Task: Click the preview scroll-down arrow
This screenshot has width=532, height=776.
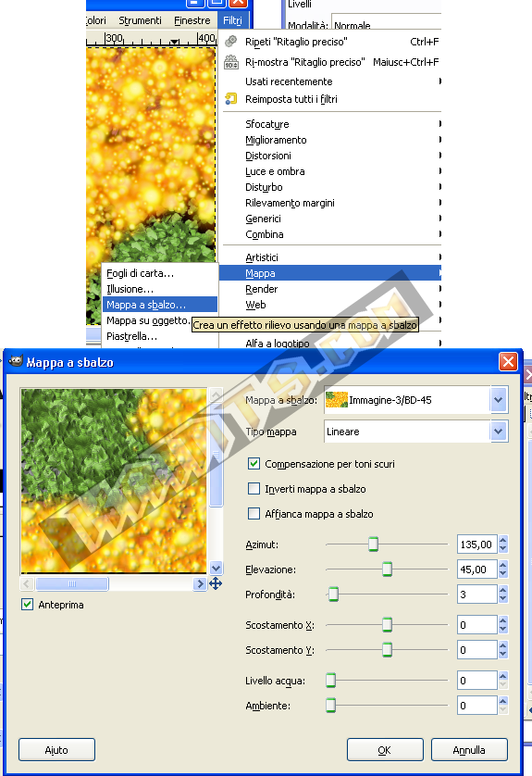Action: tap(216, 569)
